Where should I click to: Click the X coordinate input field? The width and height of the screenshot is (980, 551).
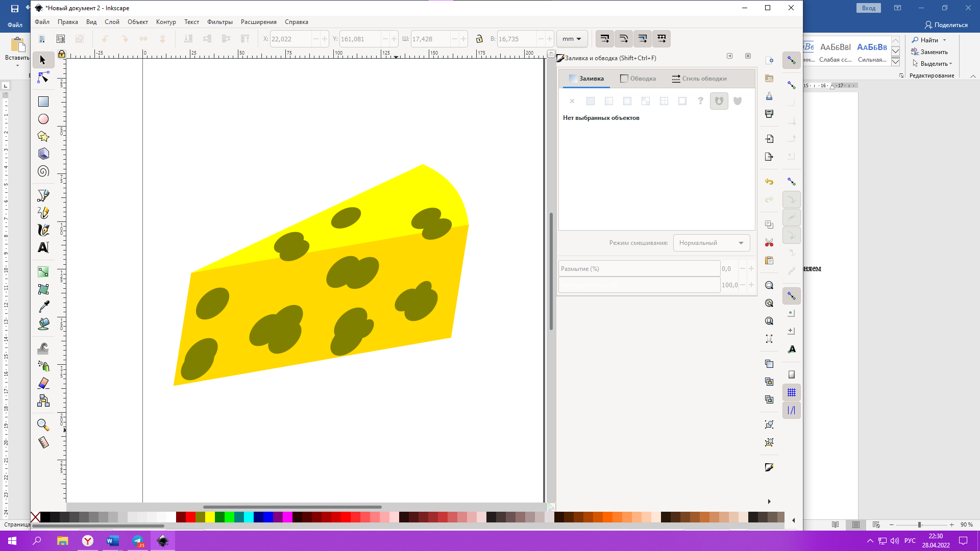pos(290,39)
